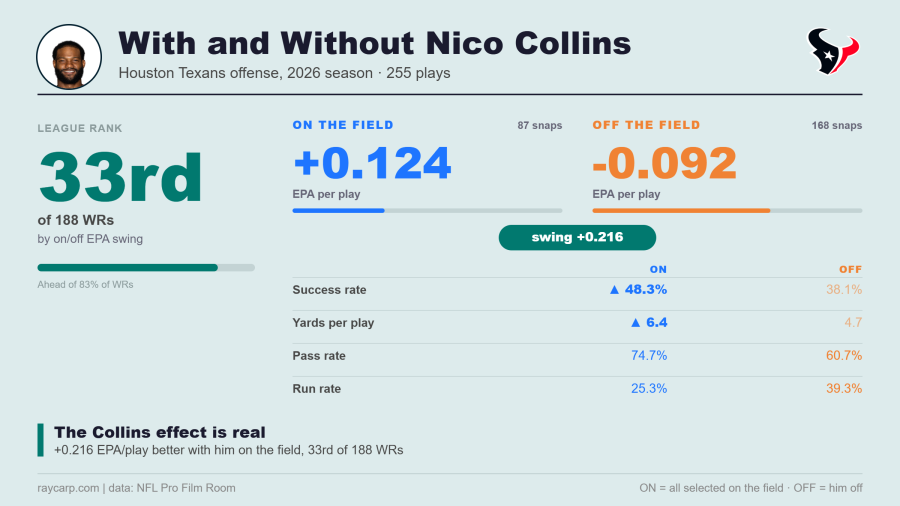Click the teal league rank progress bar
This screenshot has width=900, height=506.
(146, 267)
